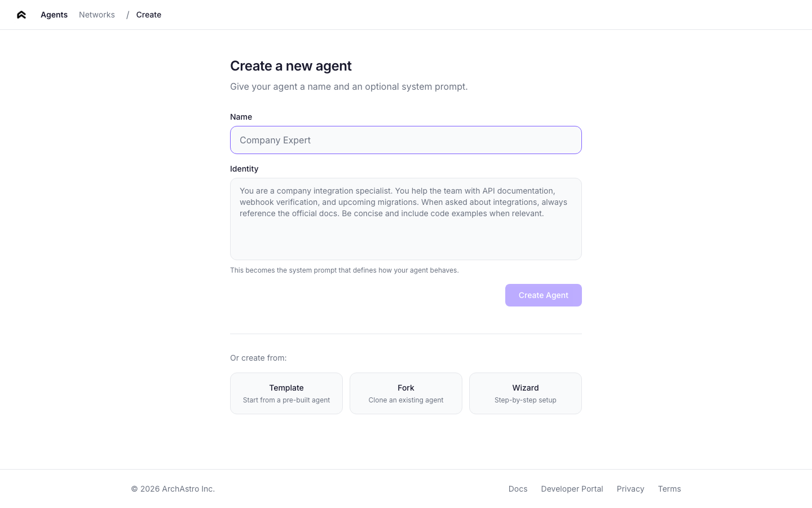Click the ArchAstro logo icon
This screenshot has width=812, height=508.
21,15
